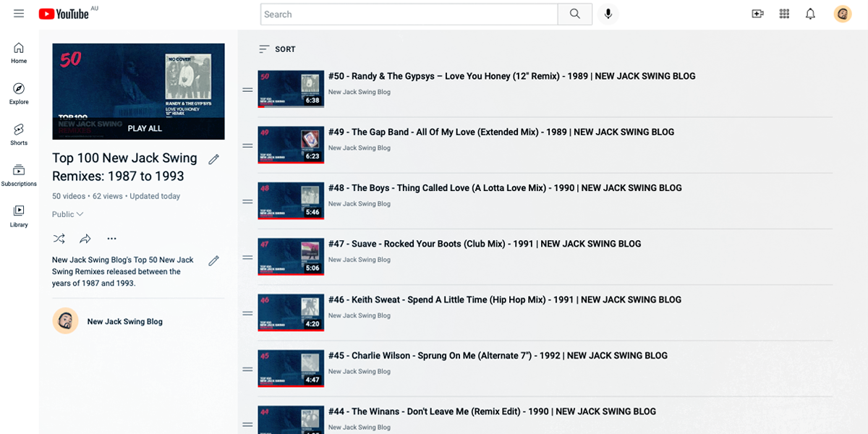The width and height of the screenshot is (868, 434).
Task: Open #48 The Boys video title
Action: (505, 187)
